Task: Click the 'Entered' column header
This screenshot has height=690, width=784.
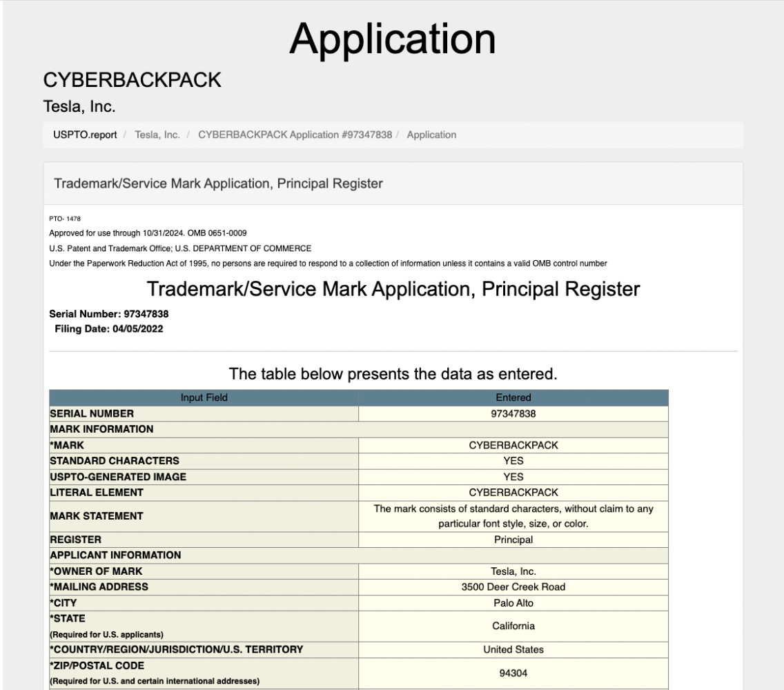Action: [x=513, y=397]
